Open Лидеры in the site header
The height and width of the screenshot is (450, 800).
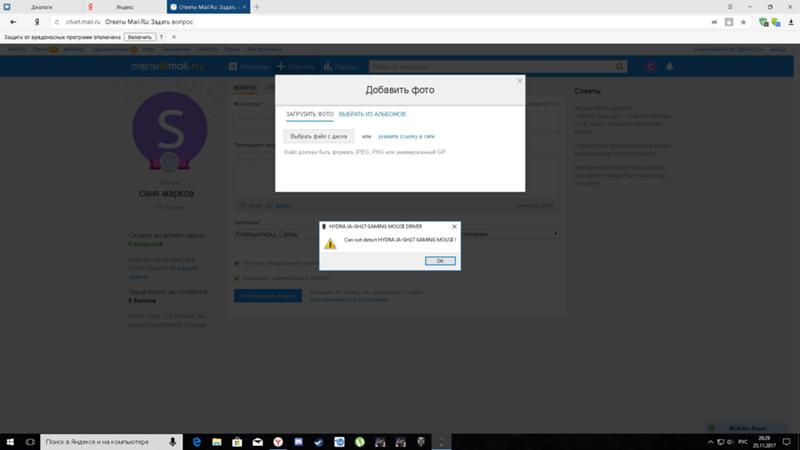pyautogui.click(x=340, y=66)
